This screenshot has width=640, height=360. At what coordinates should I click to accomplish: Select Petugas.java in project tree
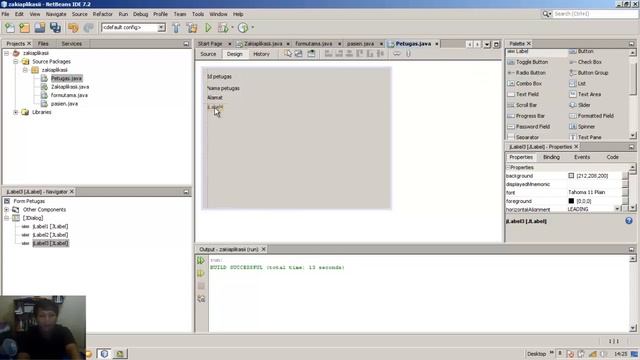(x=67, y=78)
